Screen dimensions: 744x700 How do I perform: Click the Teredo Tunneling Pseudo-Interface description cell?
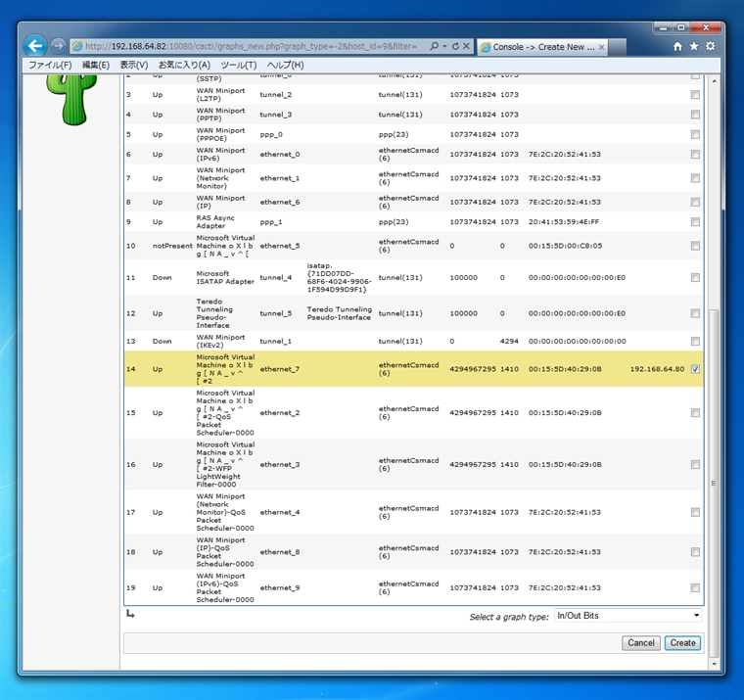[x=340, y=313]
